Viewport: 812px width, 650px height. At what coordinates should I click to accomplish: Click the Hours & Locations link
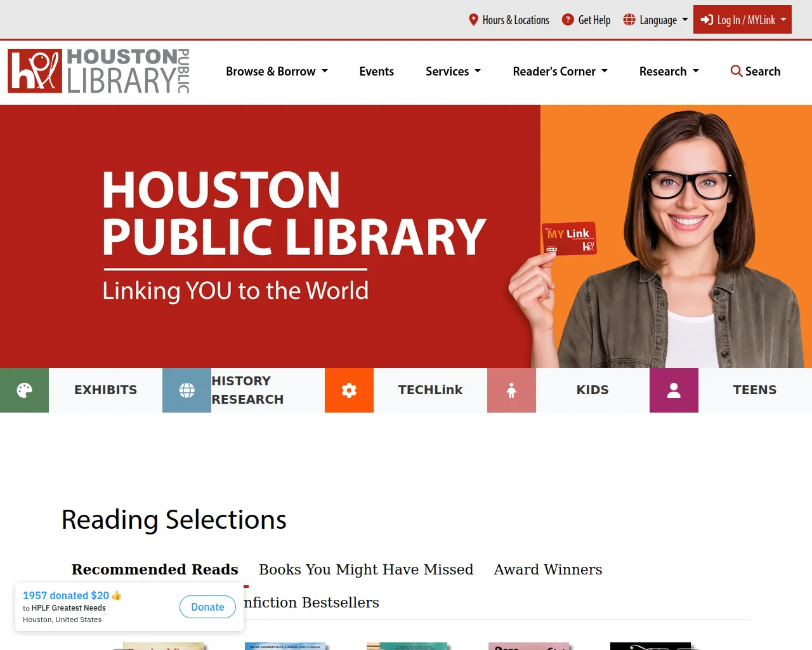coord(509,20)
